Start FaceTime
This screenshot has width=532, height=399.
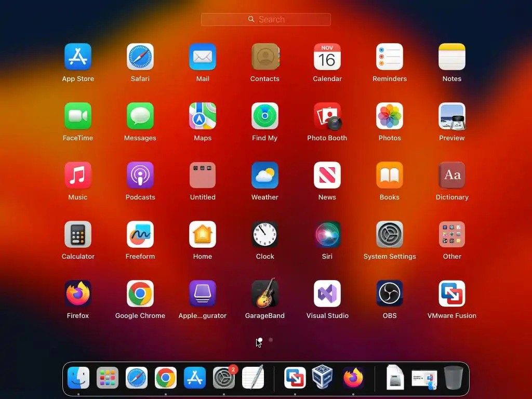(x=78, y=116)
